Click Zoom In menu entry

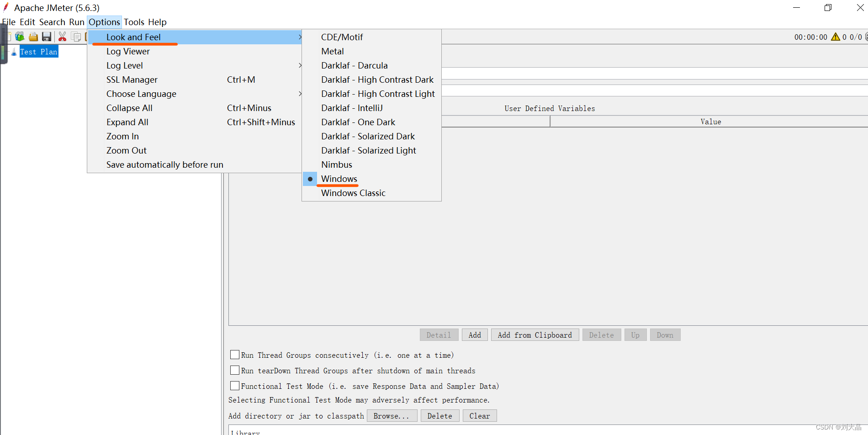coord(195,136)
